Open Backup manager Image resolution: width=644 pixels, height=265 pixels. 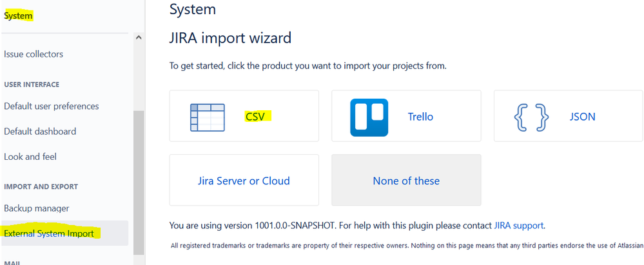click(37, 208)
